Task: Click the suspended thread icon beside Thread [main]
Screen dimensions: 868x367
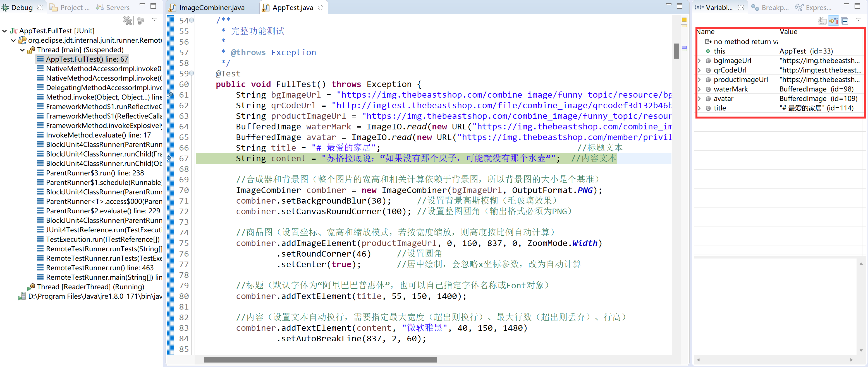Action: click(x=31, y=50)
